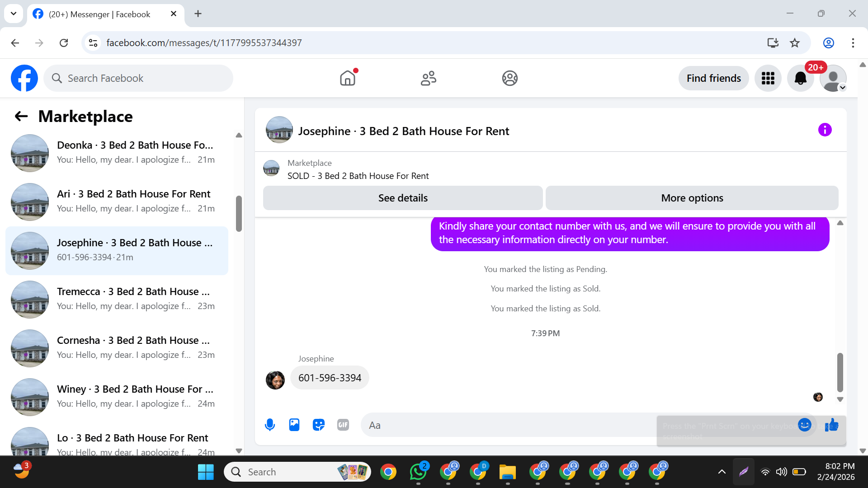Go to Facebook Home tab
The image size is (868, 488).
pyautogui.click(x=347, y=78)
